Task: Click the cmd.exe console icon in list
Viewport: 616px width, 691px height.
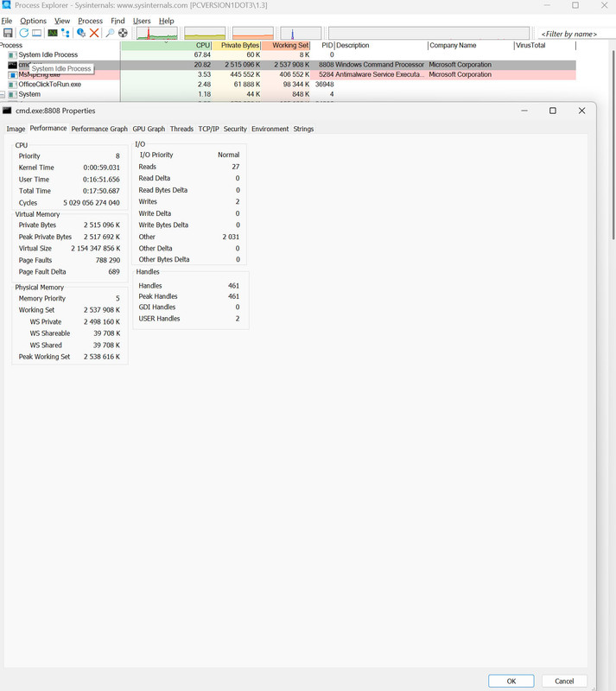Action: (12, 65)
